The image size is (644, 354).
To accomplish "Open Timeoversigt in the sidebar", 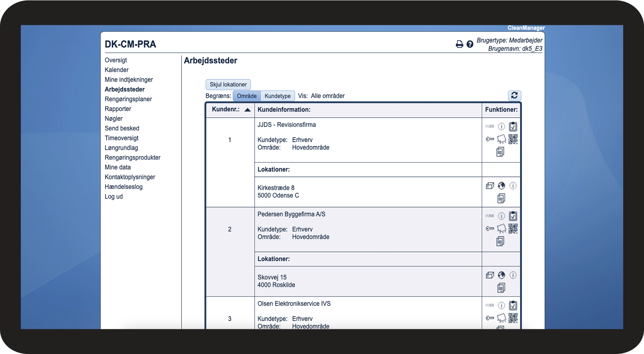I will click(122, 138).
